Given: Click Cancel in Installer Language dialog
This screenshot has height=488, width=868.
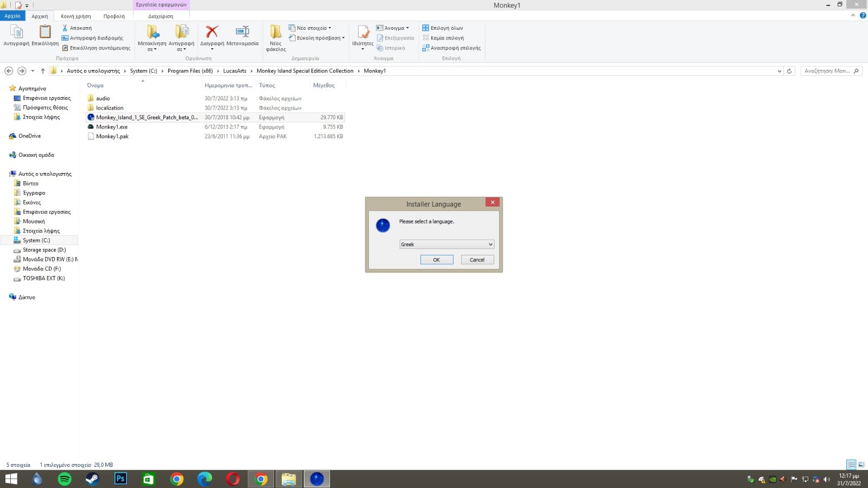Looking at the screenshot, I should (477, 260).
